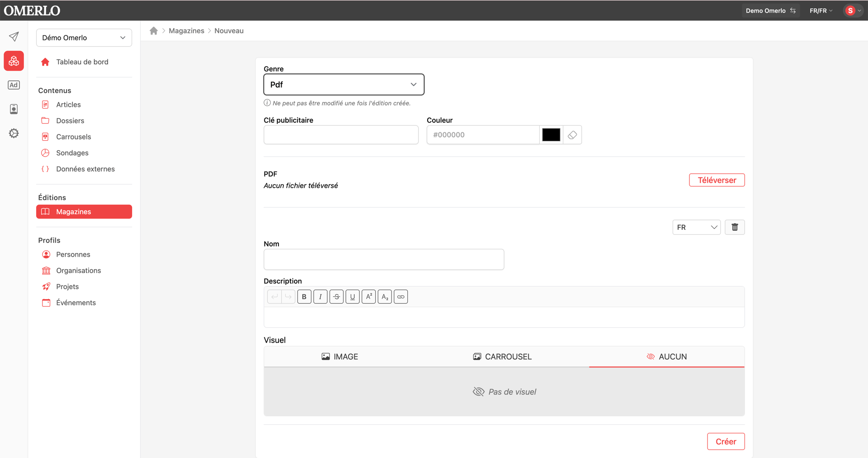Toggle underline formatting in description
The height and width of the screenshot is (458, 868).
coord(353,297)
